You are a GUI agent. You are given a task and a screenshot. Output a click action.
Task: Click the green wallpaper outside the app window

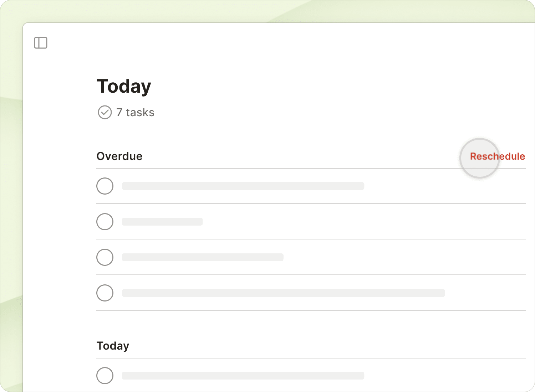coord(11,214)
